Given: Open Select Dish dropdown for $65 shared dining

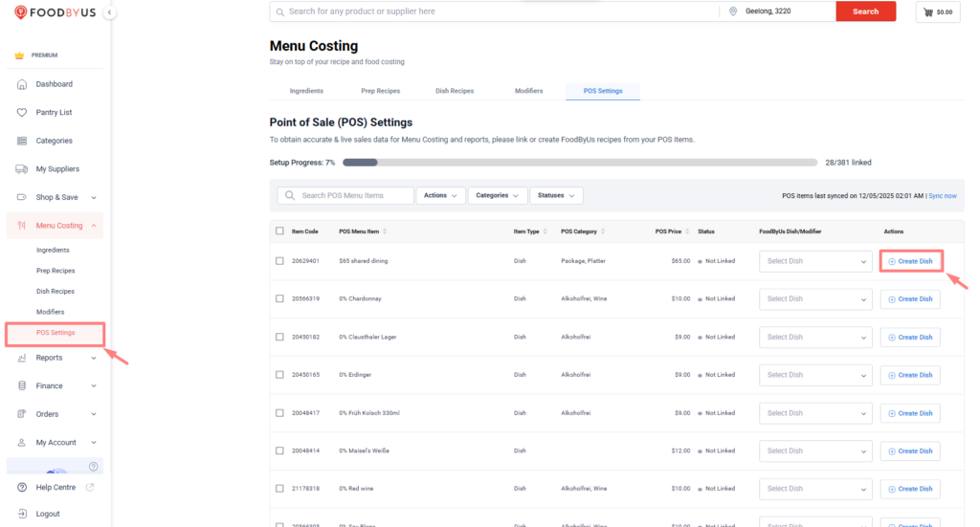Looking at the screenshot, I should [x=815, y=261].
